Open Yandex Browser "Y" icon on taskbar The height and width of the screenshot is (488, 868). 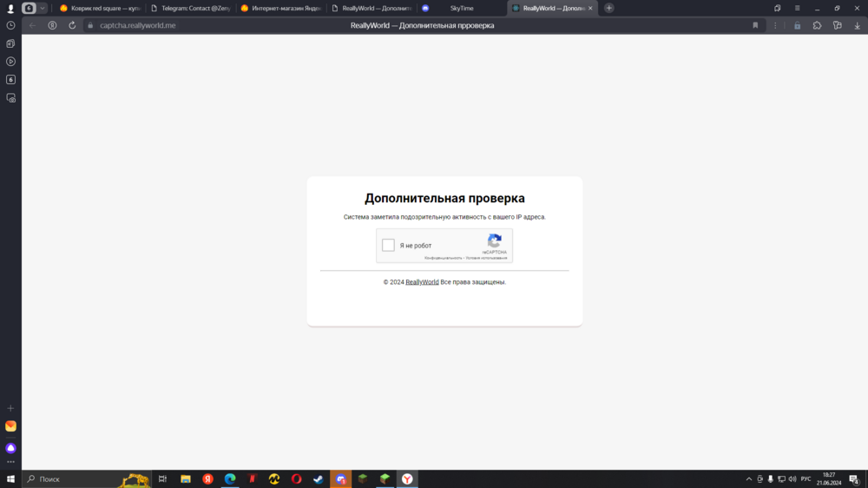coord(407,479)
